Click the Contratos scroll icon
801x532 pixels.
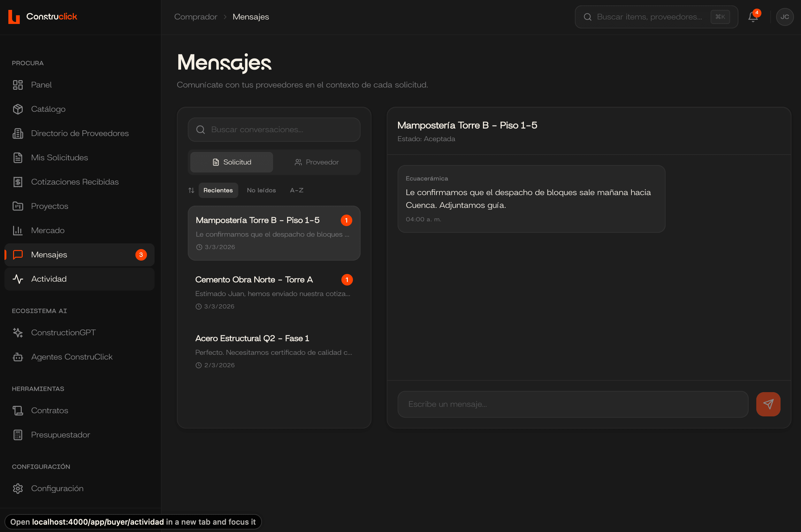tap(18, 411)
